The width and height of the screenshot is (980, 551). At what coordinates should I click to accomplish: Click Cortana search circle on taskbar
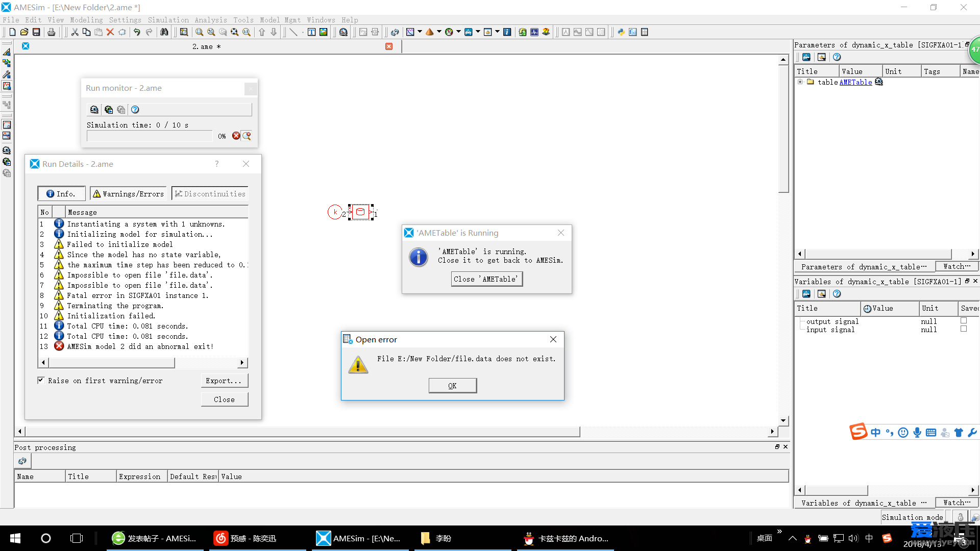tap(46, 538)
